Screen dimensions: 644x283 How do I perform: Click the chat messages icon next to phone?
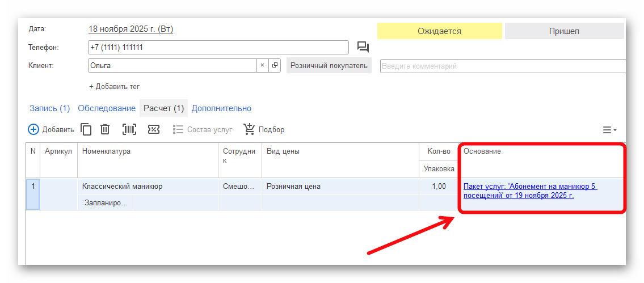(x=363, y=47)
